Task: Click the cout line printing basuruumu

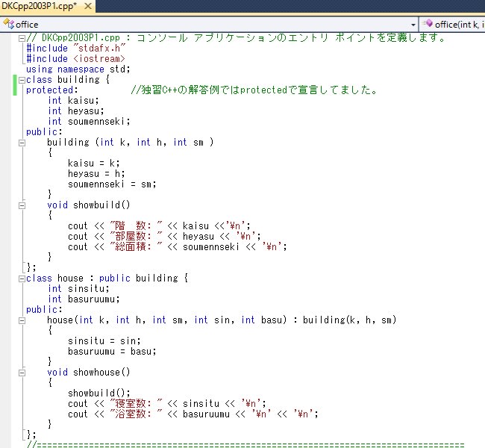Action: coord(193,414)
